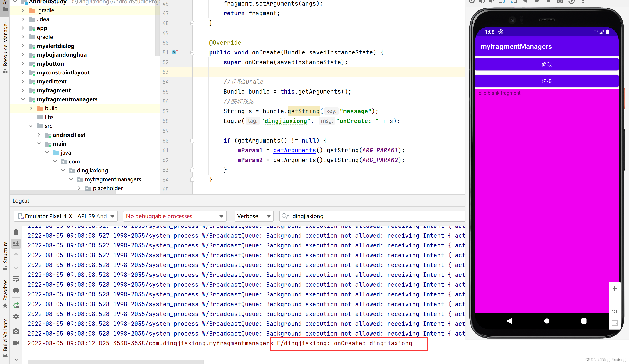
Task: Select the mybutton module in tree
Action: [x=50, y=64]
